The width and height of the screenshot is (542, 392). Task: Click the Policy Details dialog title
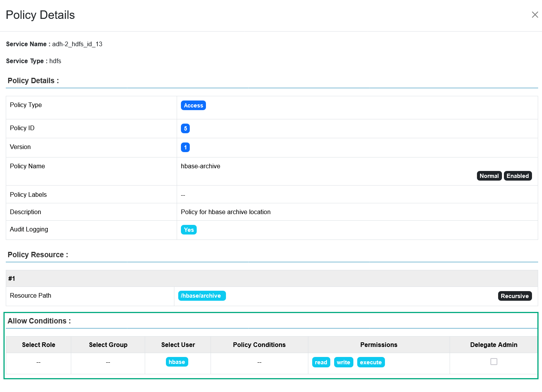pos(40,15)
